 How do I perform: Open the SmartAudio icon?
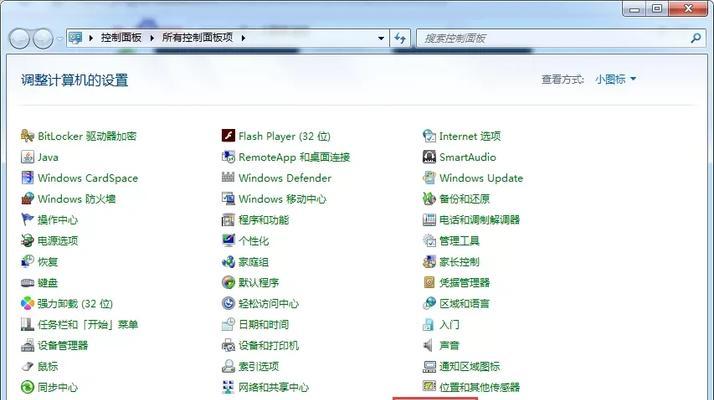[x=429, y=157]
